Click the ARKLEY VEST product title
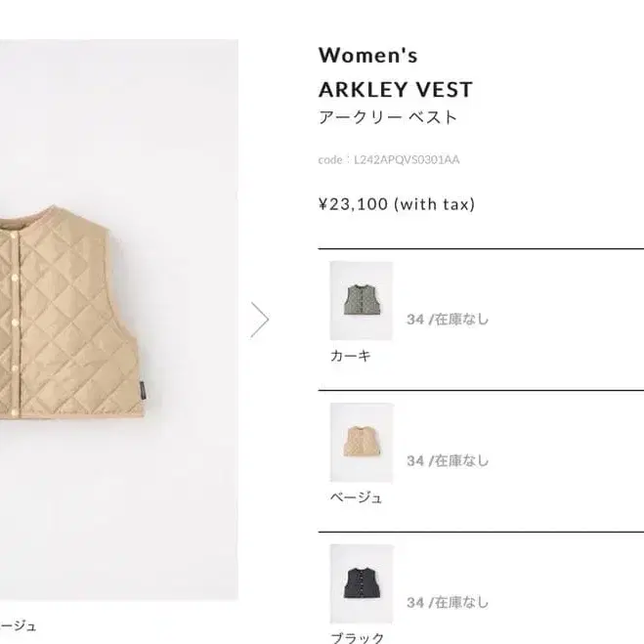This screenshot has height=644, width=644. (x=395, y=90)
